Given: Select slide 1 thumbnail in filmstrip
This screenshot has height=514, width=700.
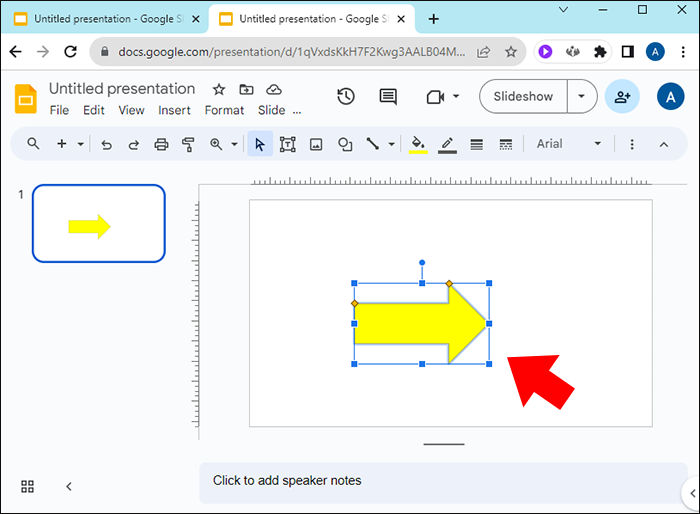Looking at the screenshot, I should coord(99,223).
